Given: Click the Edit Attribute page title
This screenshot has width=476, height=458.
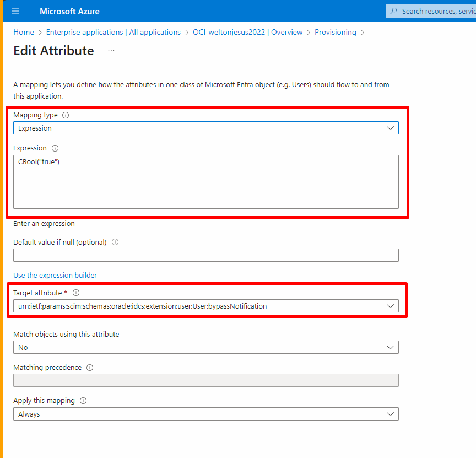Looking at the screenshot, I should click(x=54, y=51).
